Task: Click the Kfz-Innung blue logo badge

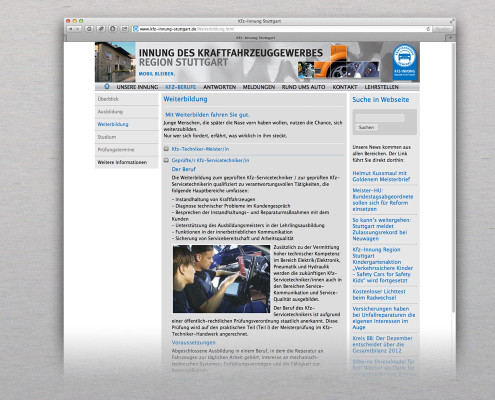Action: tap(404, 61)
